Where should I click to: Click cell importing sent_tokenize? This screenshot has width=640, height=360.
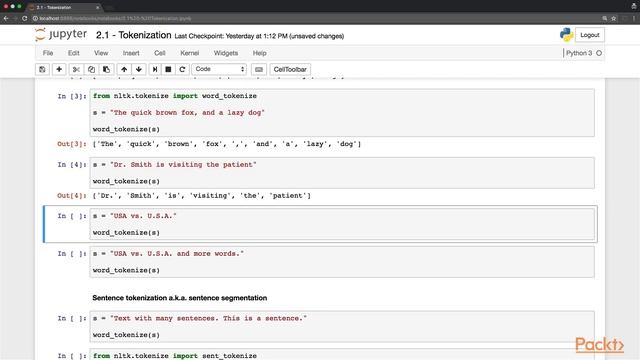click(342, 354)
